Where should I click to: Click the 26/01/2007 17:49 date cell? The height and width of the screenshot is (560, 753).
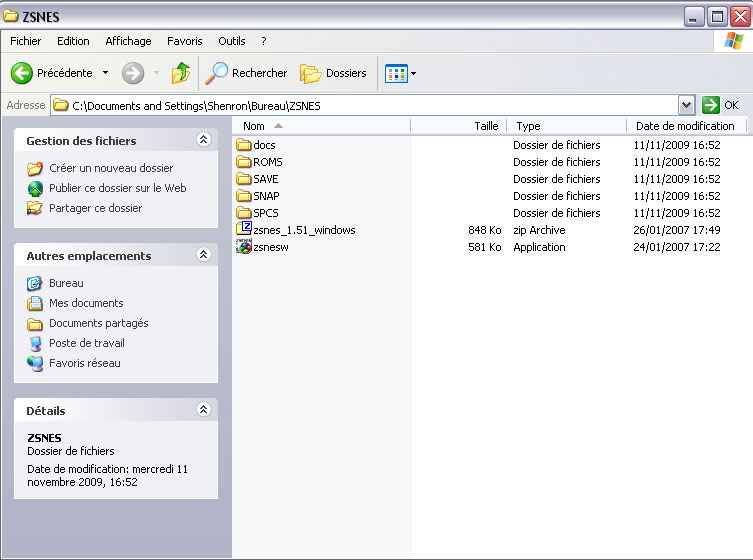point(677,230)
